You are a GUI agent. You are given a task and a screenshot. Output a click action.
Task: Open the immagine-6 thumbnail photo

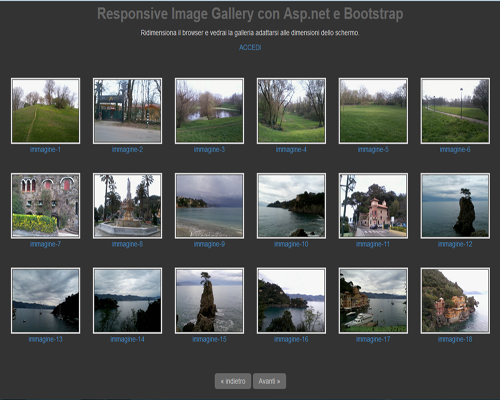click(x=455, y=111)
